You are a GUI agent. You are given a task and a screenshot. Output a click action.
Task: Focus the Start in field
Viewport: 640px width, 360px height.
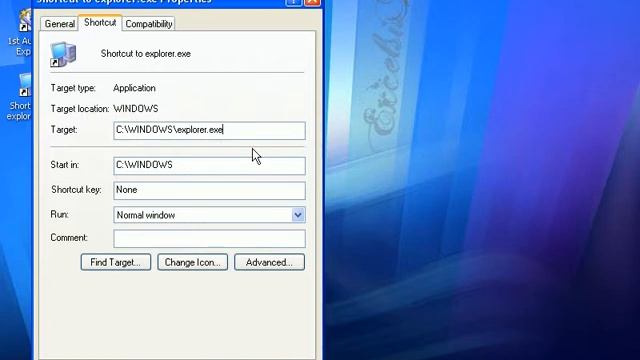[x=209, y=165]
